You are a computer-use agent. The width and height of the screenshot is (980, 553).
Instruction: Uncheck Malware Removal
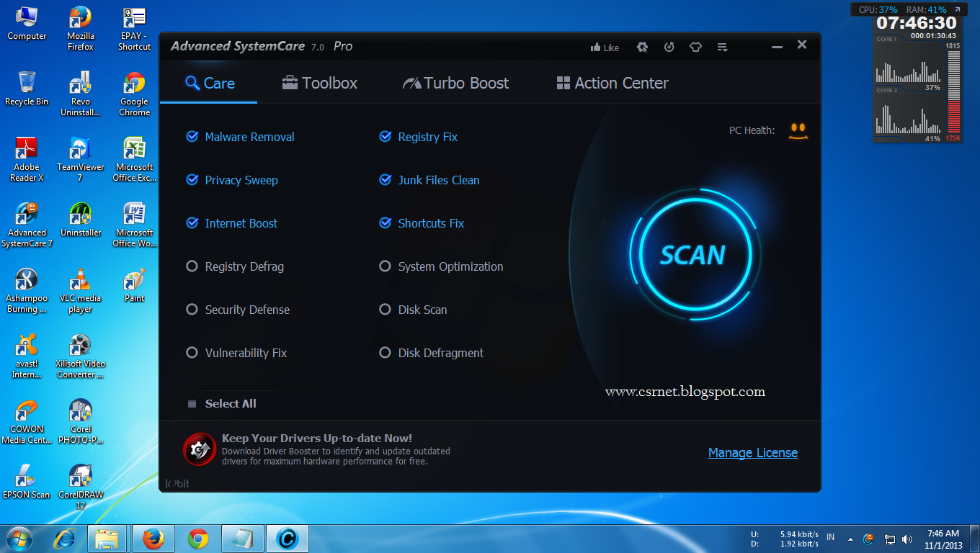[x=192, y=137]
